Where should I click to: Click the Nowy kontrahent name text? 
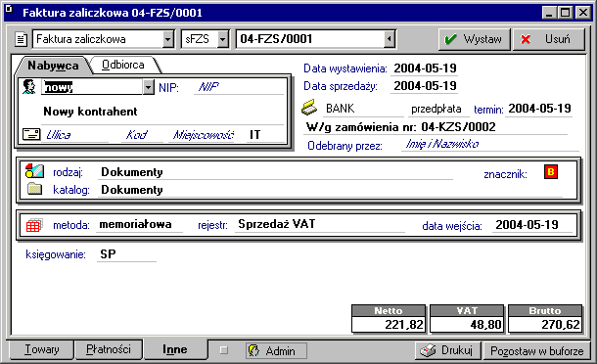pos(90,112)
